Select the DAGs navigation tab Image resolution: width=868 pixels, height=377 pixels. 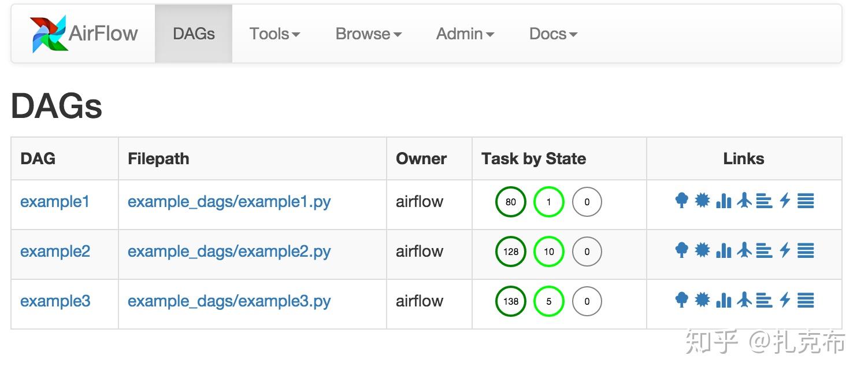coord(193,34)
